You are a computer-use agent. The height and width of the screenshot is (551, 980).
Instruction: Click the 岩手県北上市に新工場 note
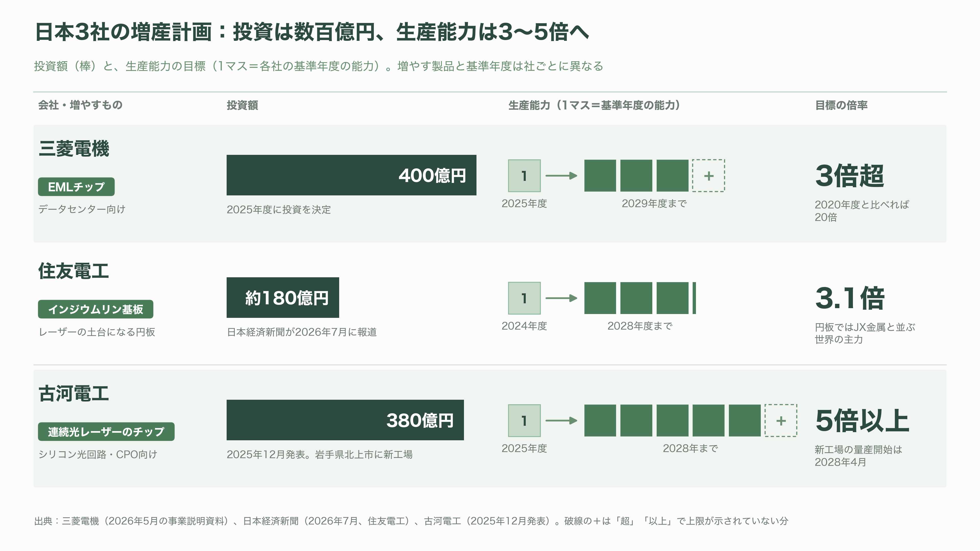point(364,454)
